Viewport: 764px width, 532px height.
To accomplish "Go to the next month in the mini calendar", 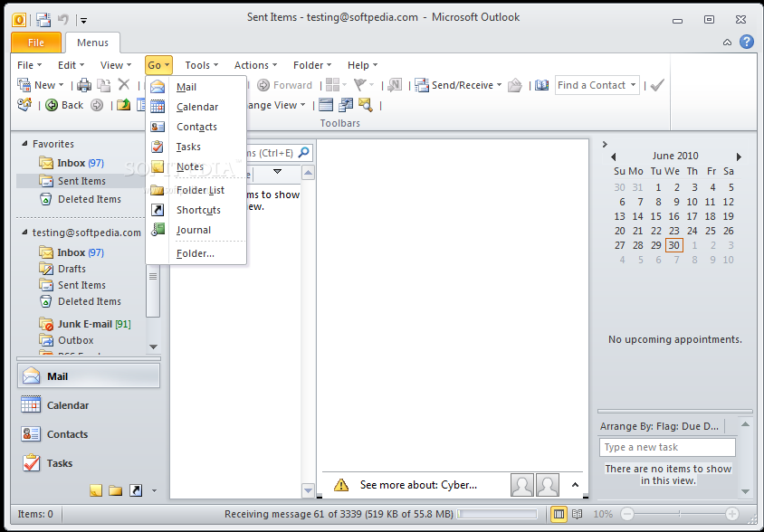I will 740,157.
